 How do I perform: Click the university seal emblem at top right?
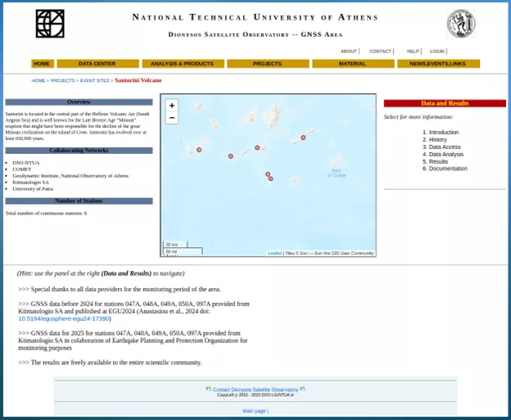coord(461,24)
